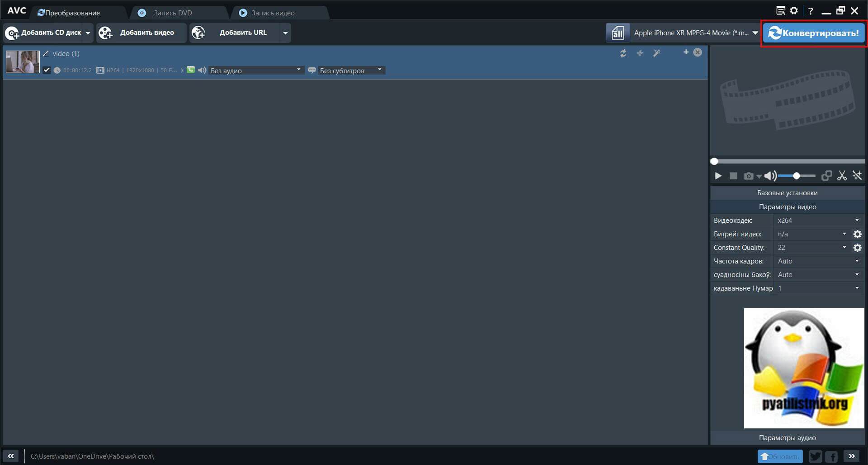Click the volume slider handle
Screen dimensions: 868x465
797,176
